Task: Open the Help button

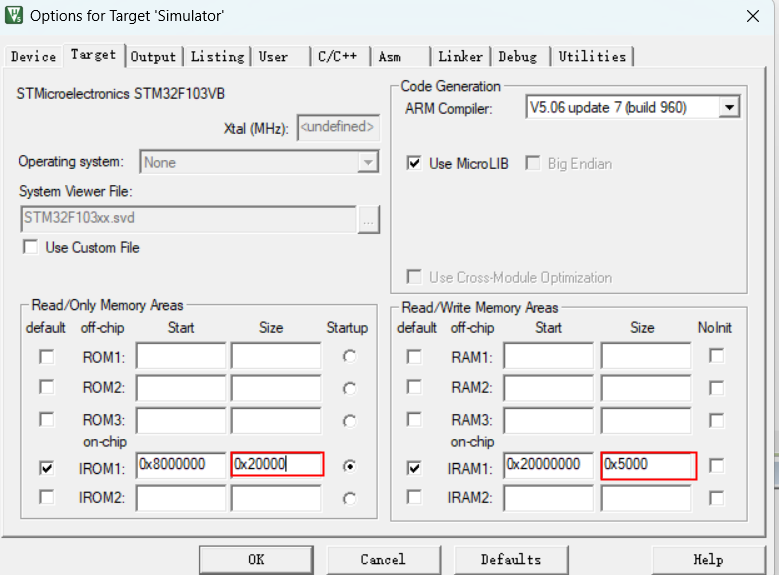Action: [708, 559]
